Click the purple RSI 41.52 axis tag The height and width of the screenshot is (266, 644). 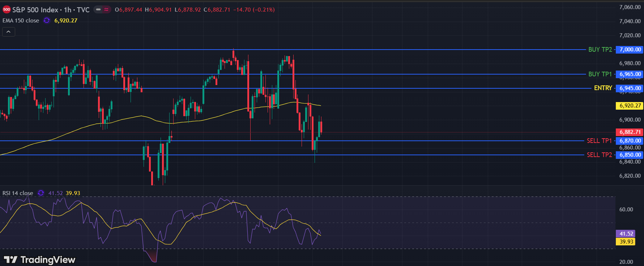tap(626, 234)
